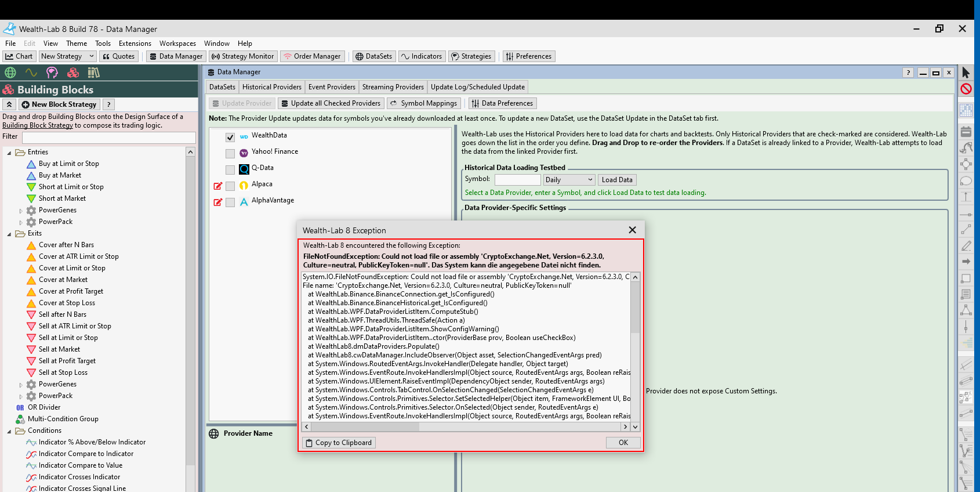The height and width of the screenshot is (492, 980).
Task: Open Strategy Monitor from the toolbar
Action: pos(242,56)
